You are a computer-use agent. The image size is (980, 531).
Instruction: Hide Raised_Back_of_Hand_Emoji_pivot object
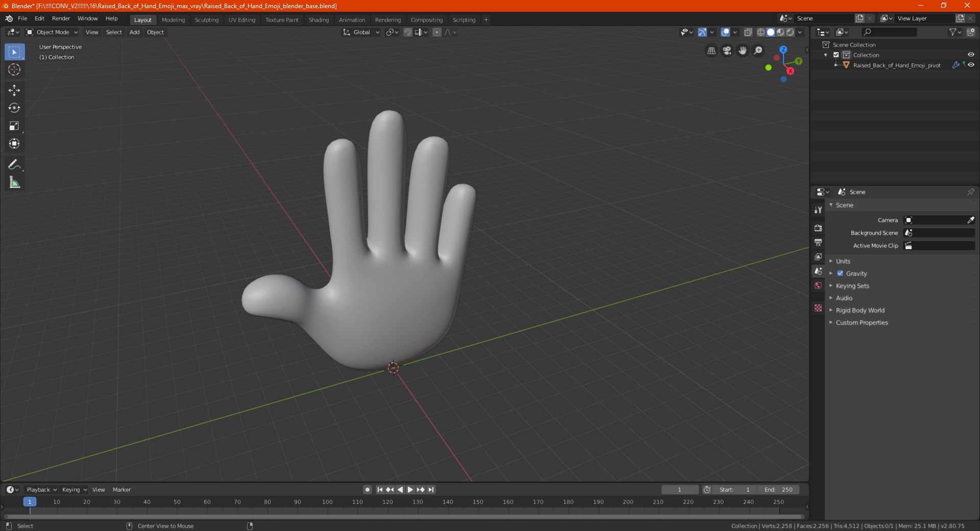(971, 65)
